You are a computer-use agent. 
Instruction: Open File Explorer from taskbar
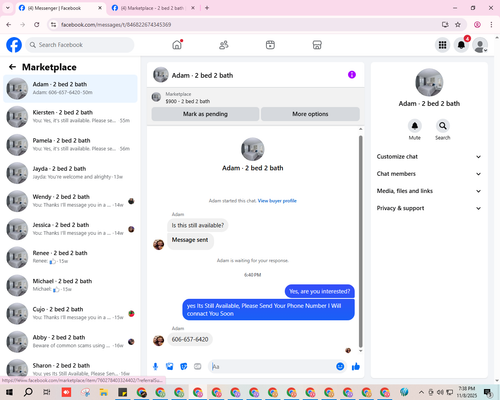click(x=104, y=392)
